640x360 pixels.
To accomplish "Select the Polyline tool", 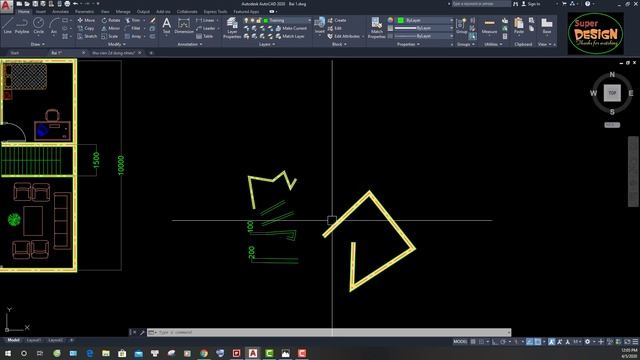I will [x=22, y=26].
